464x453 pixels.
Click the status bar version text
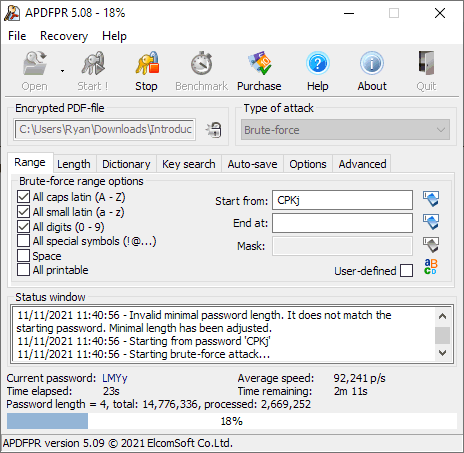pos(118,443)
